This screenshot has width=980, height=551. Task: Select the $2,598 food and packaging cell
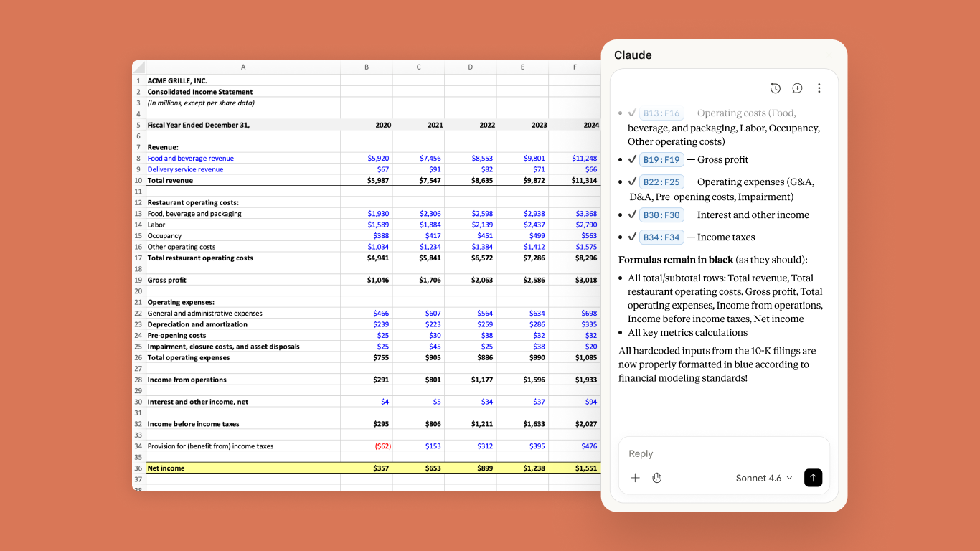tap(470, 213)
